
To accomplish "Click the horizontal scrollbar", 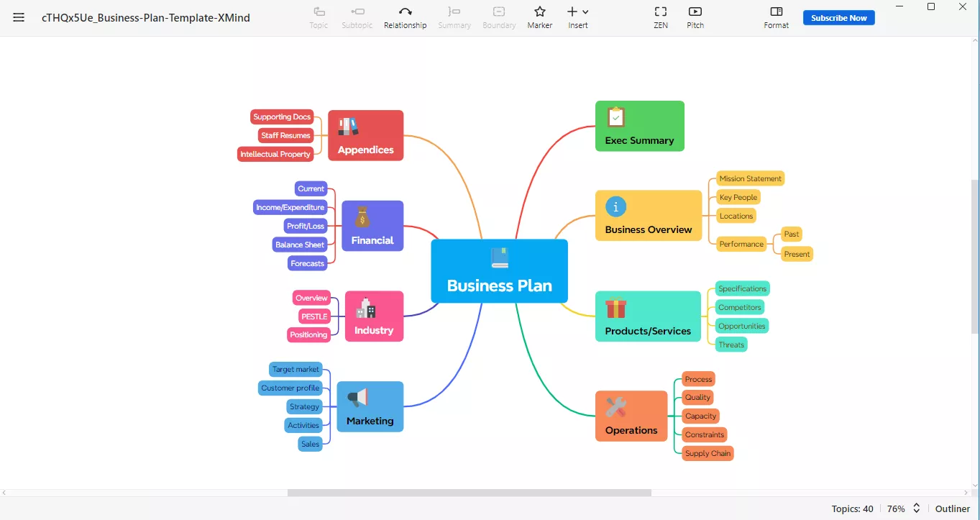I will click(x=468, y=493).
